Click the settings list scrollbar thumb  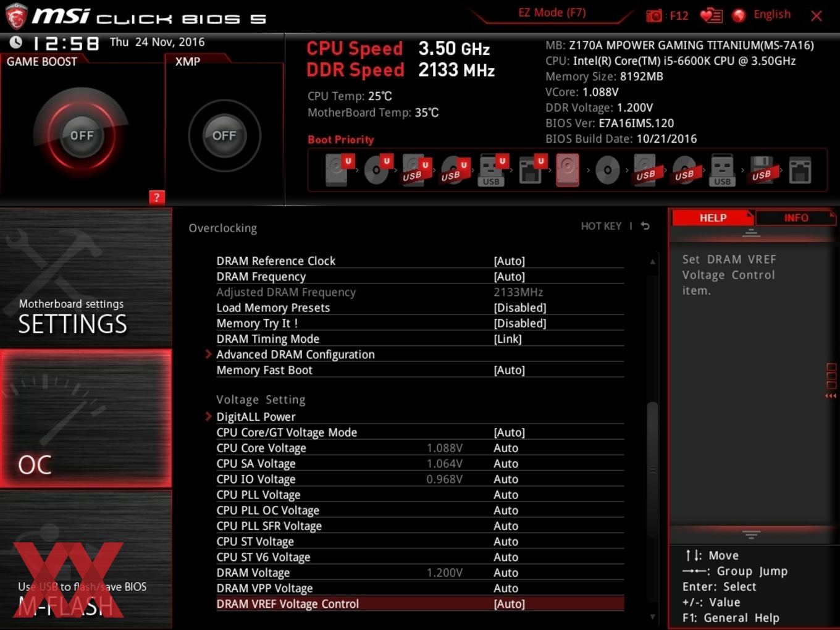[652, 469]
